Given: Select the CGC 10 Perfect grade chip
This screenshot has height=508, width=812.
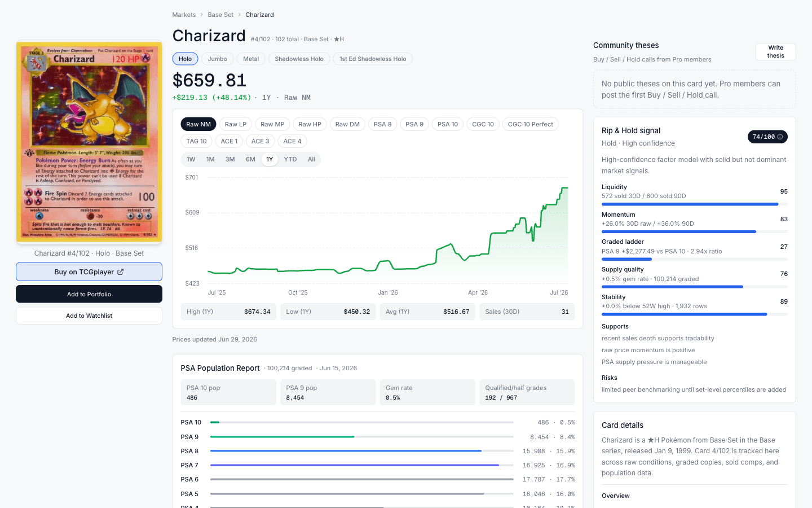Looking at the screenshot, I should [531, 124].
